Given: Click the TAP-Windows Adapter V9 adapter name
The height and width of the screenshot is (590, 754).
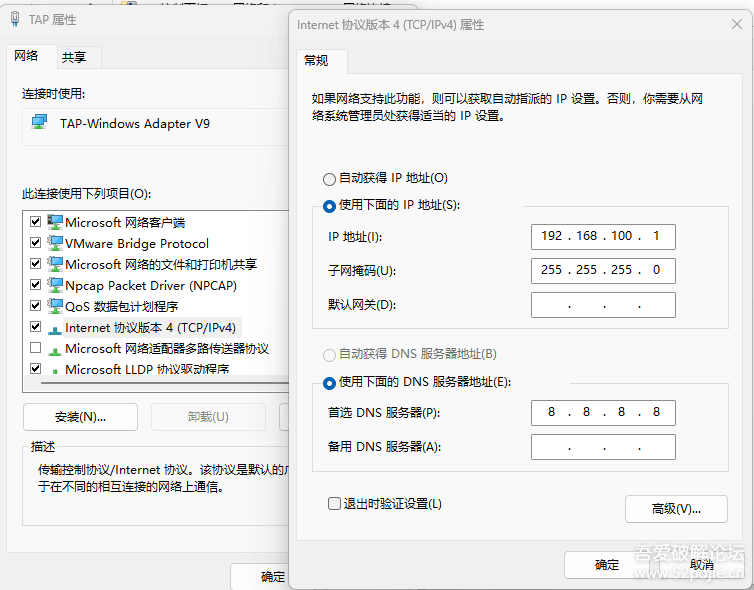Looking at the screenshot, I should coord(135,124).
